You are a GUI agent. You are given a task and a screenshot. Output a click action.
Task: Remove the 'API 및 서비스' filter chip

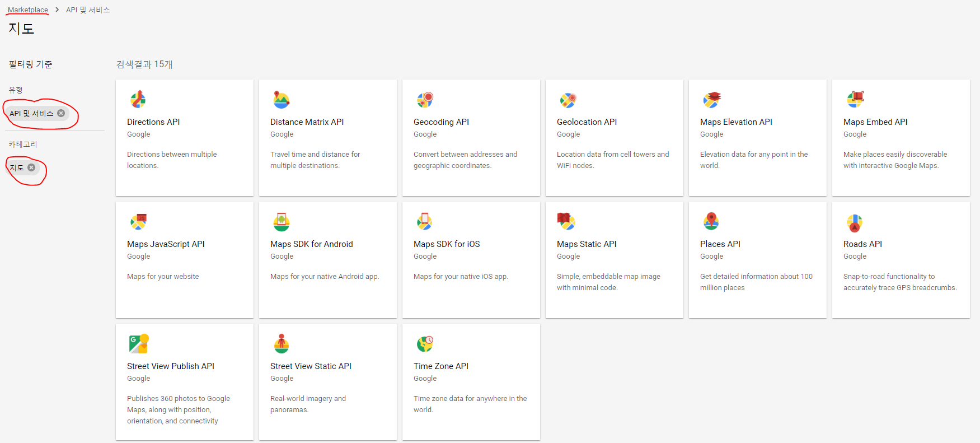point(62,113)
